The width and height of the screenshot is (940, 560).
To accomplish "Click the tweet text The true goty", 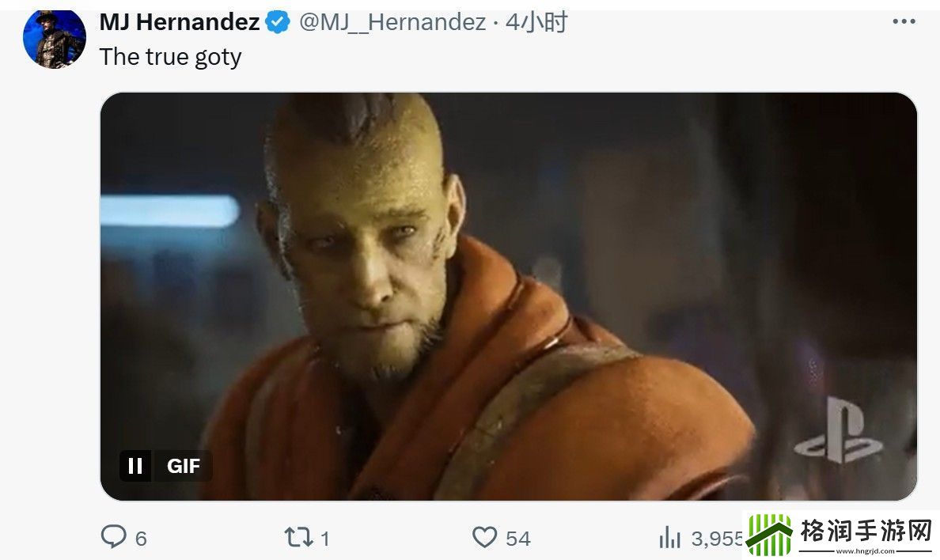I will pos(170,58).
